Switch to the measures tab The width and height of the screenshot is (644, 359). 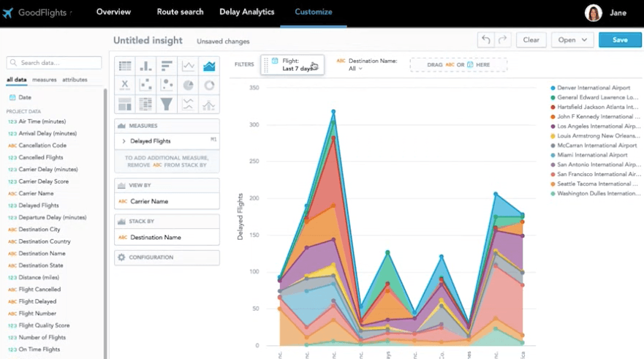[x=45, y=80]
